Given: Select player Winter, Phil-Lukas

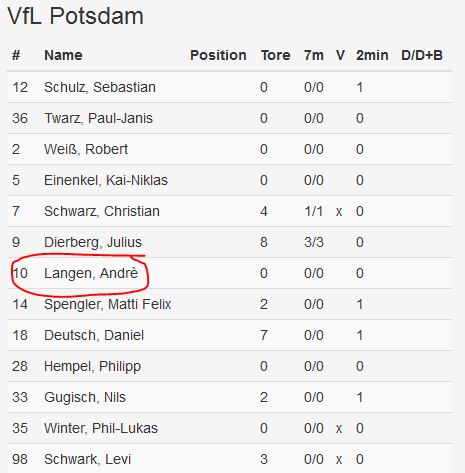Looking at the screenshot, I should (101, 428).
